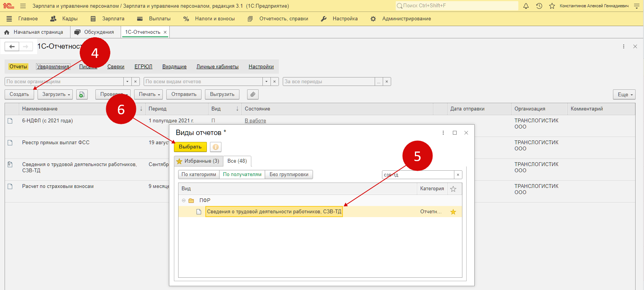Click the star column header in Виды отчетов
Image resolution: width=644 pixels, height=290 pixels.
453,189
